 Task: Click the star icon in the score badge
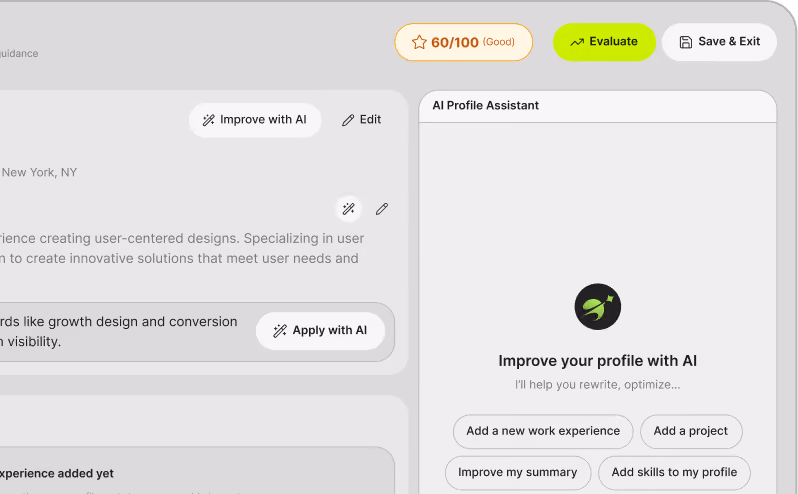pos(419,42)
